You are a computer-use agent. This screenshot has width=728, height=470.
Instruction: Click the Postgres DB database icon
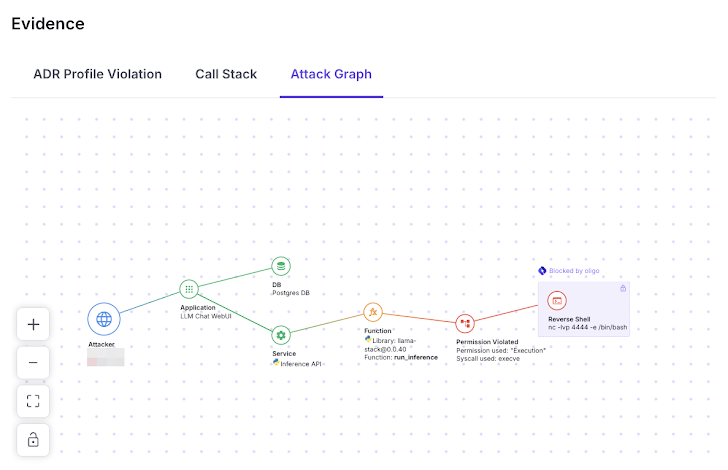tap(281, 266)
